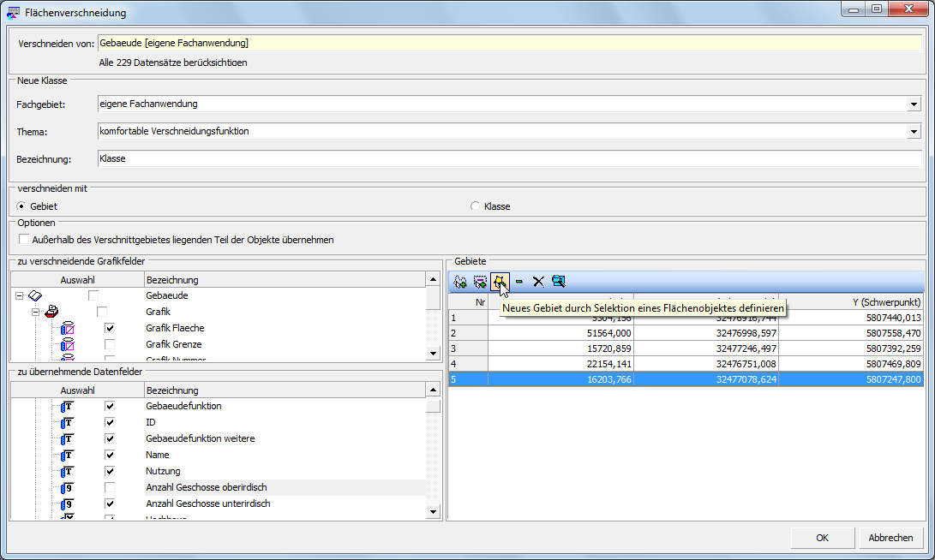Select 'Anzahl Geschosse oberirdisch' row label
Image resolution: width=935 pixels, height=560 pixels.
coord(207,488)
